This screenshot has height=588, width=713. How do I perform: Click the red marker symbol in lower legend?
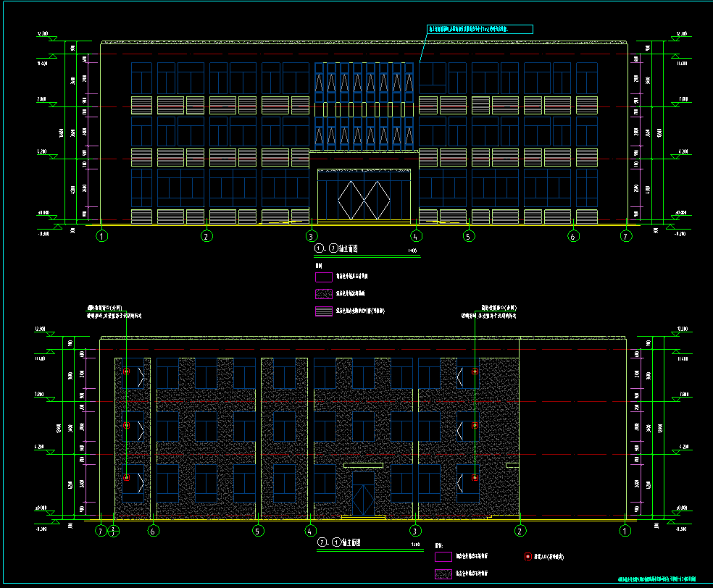click(x=527, y=557)
